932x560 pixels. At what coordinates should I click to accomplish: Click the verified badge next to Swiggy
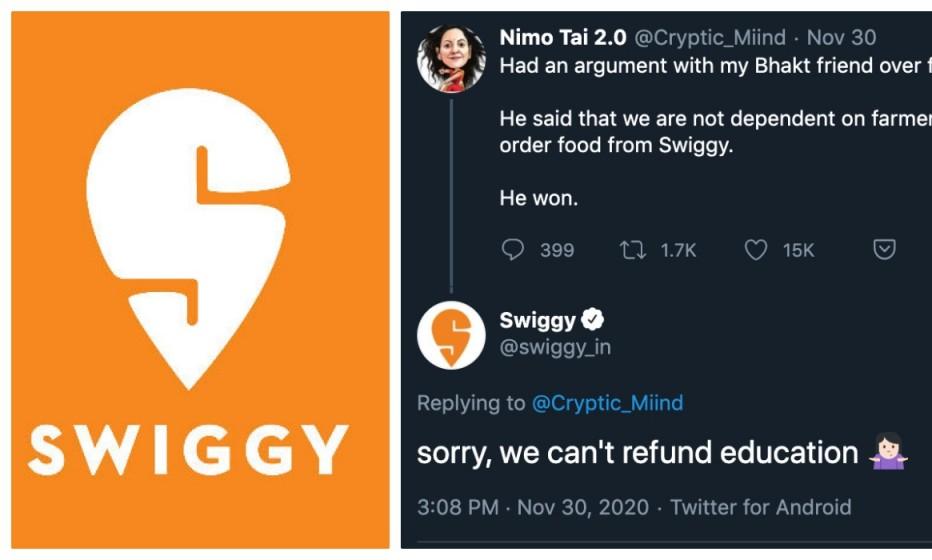point(593,320)
